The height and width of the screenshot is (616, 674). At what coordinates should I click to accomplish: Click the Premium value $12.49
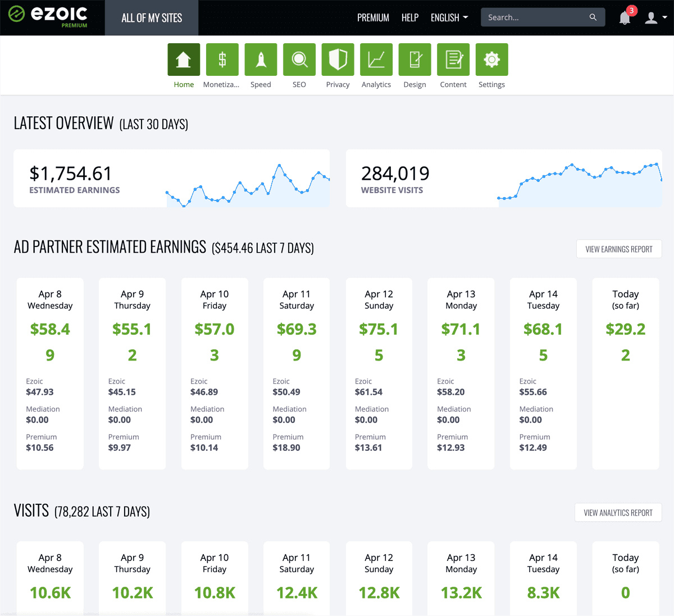click(533, 448)
